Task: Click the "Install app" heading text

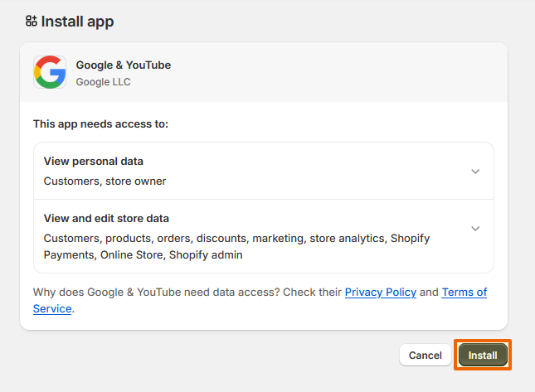Action: [77, 22]
